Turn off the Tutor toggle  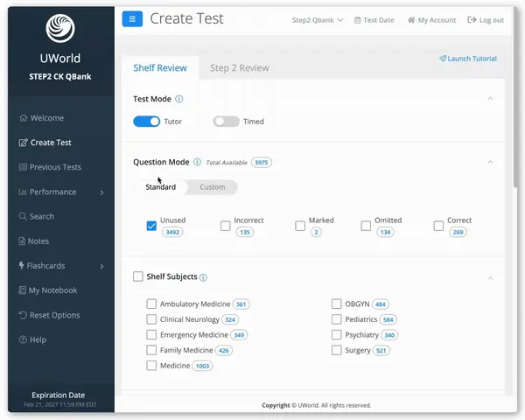coord(147,122)
